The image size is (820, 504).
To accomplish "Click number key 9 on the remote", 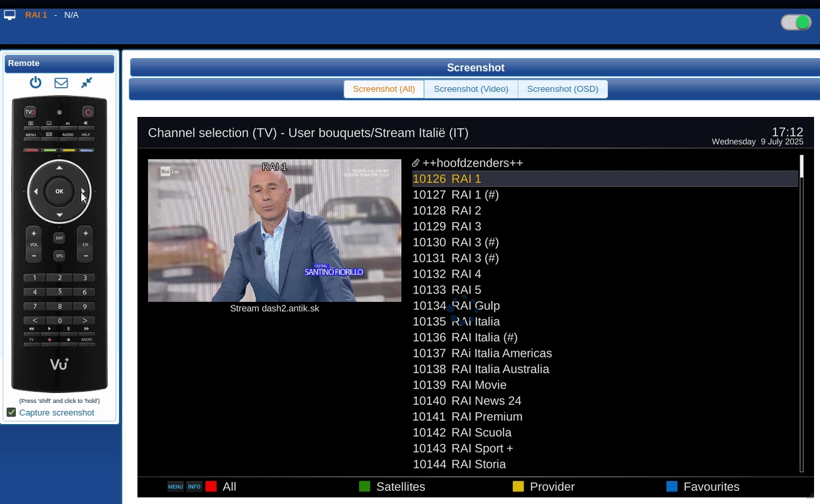I will coord(85,306).
